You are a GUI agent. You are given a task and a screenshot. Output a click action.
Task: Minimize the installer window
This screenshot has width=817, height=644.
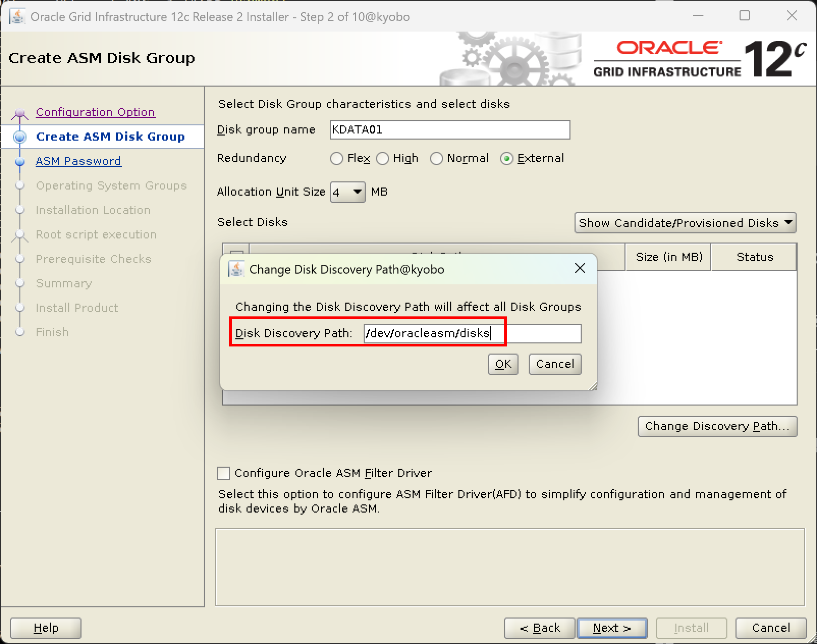click(698, 16)
